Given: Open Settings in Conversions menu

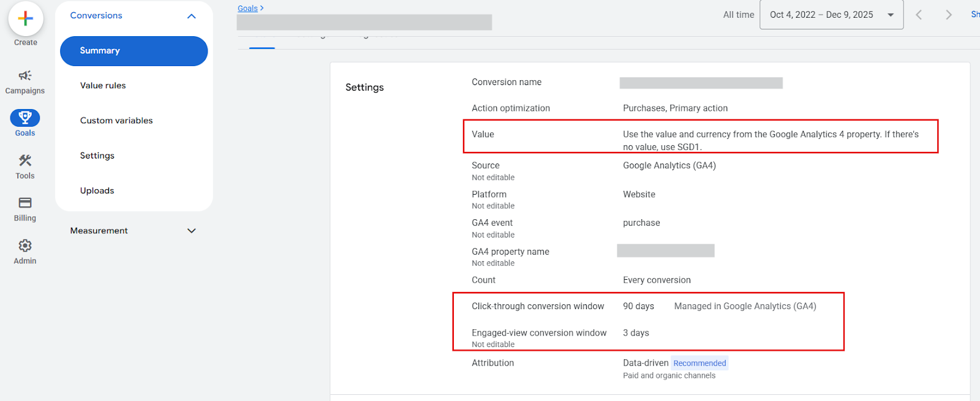Looking at the screenshot, I should coord(97,156).
